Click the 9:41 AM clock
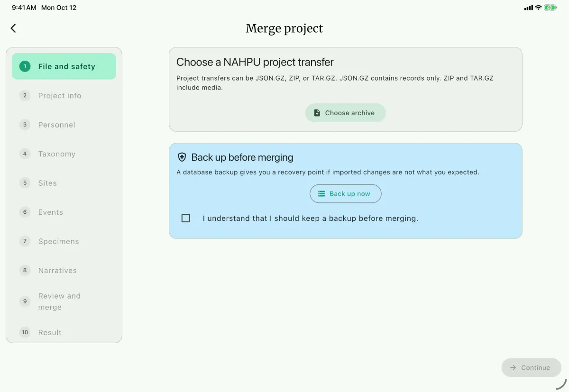The height and width of the screenshot is (392, 569). click(x=24, y=8)
